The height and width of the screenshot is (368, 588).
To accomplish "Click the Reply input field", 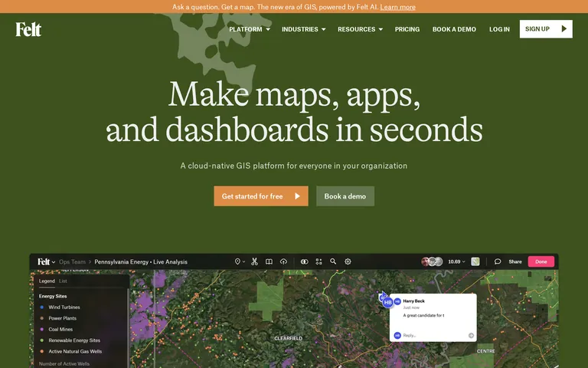I will pyautogui.click(x=433, y=335).
